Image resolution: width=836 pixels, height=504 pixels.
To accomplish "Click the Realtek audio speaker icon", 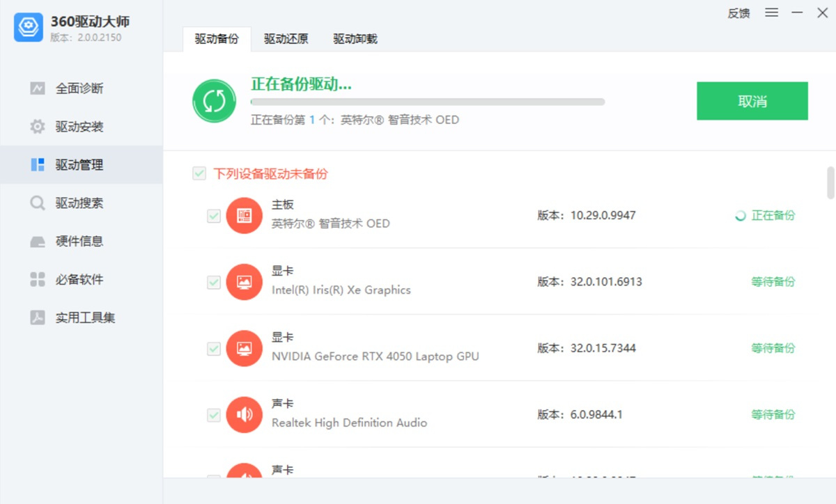I will coord(245,414).
